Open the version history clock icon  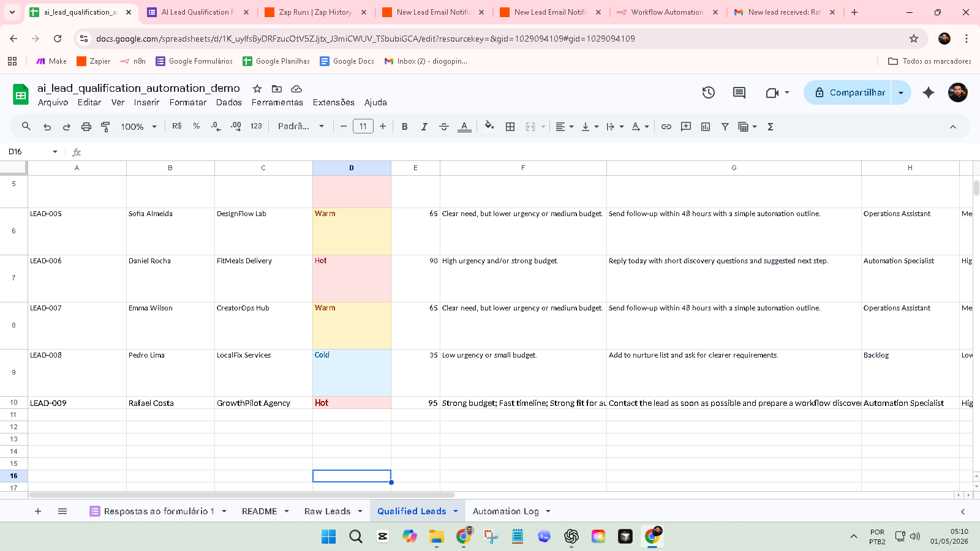coord(709,92)
